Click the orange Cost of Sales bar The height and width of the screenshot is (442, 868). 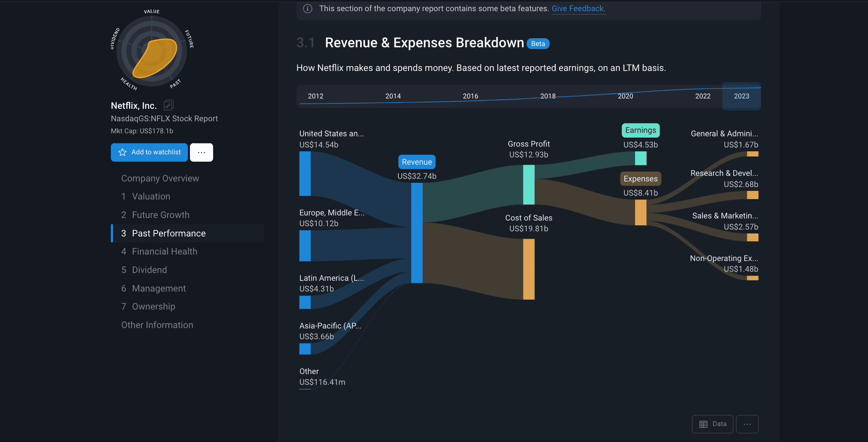click(529, 269)
